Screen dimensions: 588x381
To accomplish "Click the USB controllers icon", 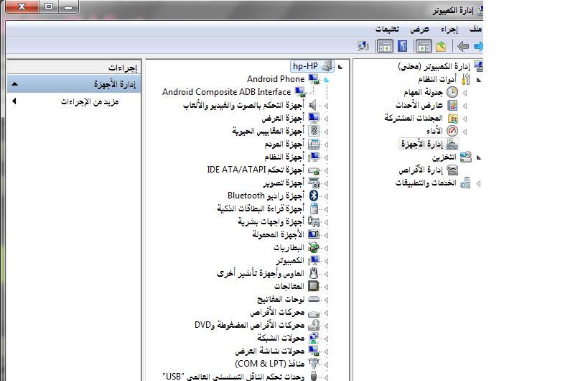I will [x=314, y=376].
